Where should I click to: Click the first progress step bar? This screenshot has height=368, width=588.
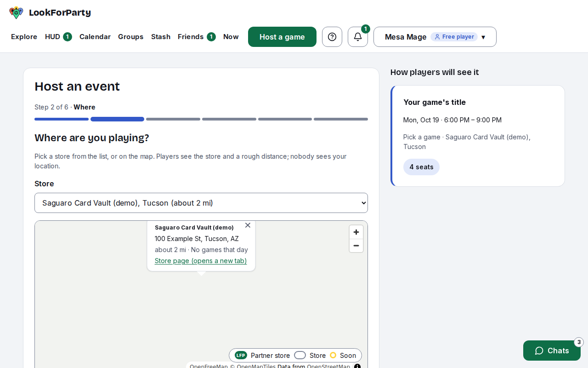(62, 119)
